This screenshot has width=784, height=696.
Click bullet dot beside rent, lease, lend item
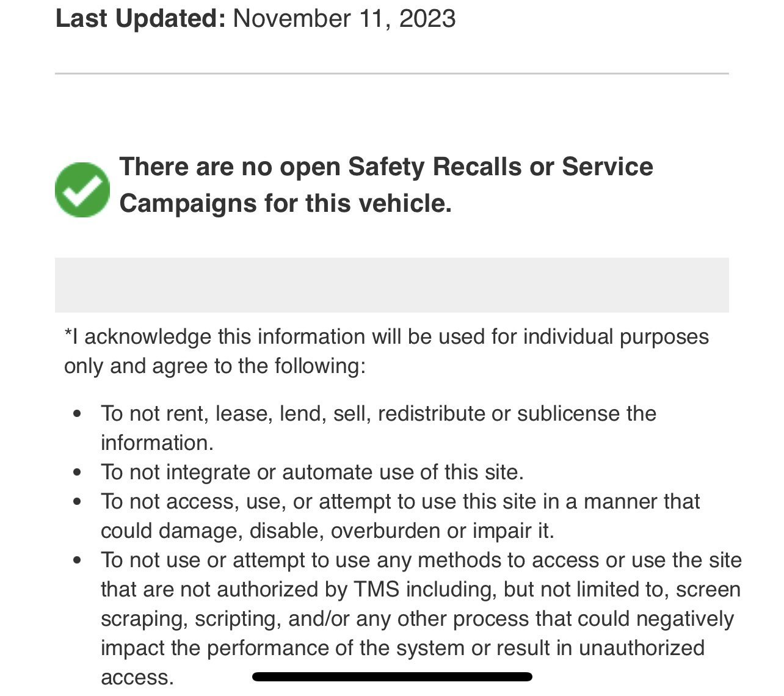pyautogui.click(x=76, y=413)
